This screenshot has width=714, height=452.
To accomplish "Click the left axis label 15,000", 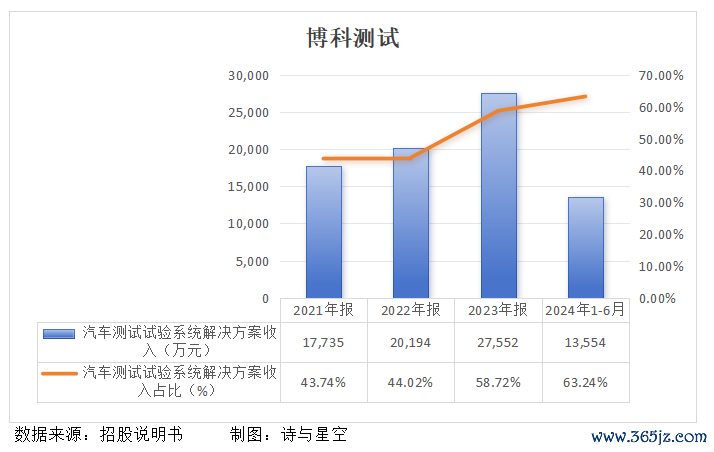I will pyautogui.click(x=249, y=187).
